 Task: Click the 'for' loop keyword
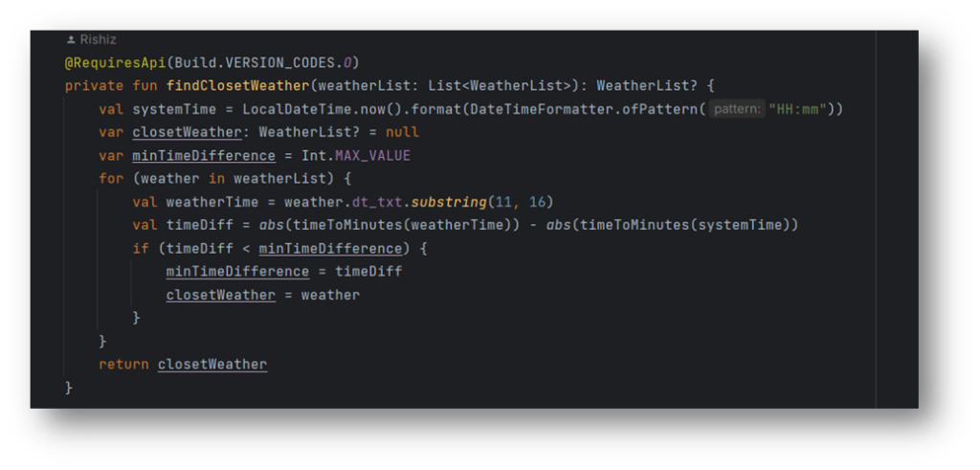pos(111,178)
